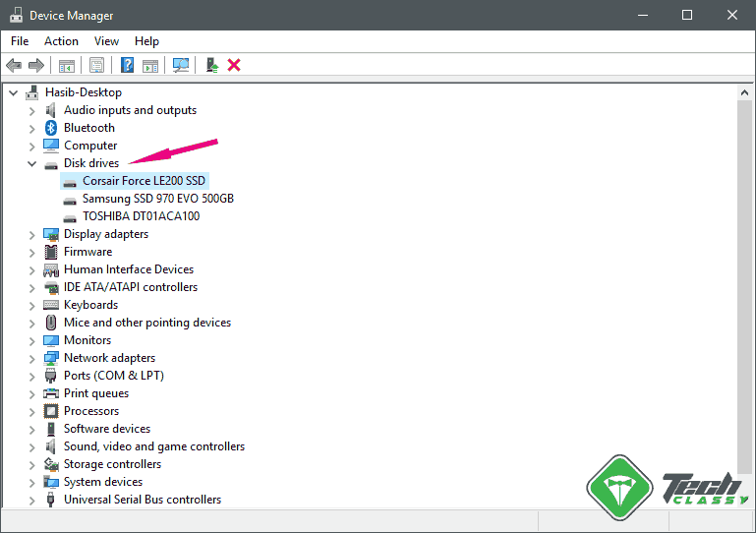Click the Processors category icon
The height and width of the screenshot is (533, 756).
click(x=50, y=411)
